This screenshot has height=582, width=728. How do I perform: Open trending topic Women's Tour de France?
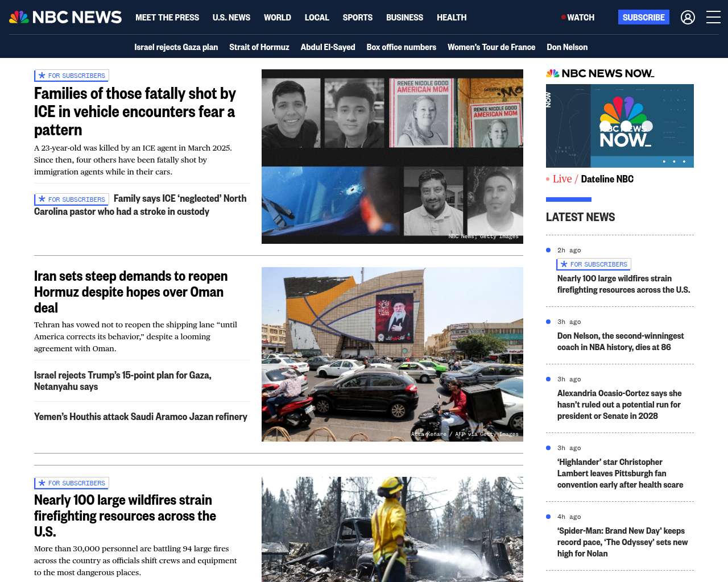point(491,47)
